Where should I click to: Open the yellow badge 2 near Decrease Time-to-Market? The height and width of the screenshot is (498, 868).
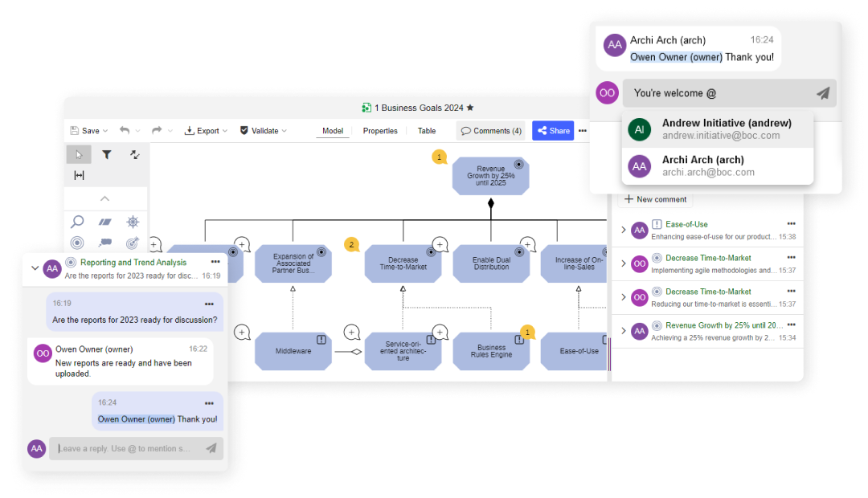[351, 244]
